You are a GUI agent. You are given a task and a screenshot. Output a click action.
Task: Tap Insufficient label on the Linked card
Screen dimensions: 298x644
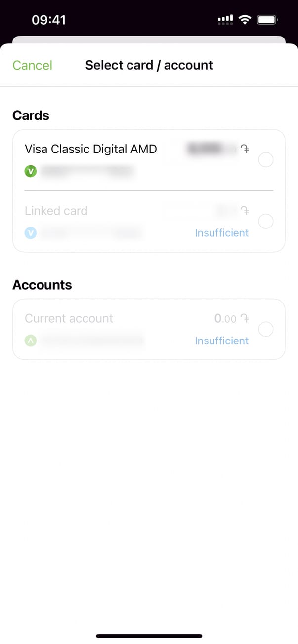coord(222,233)
